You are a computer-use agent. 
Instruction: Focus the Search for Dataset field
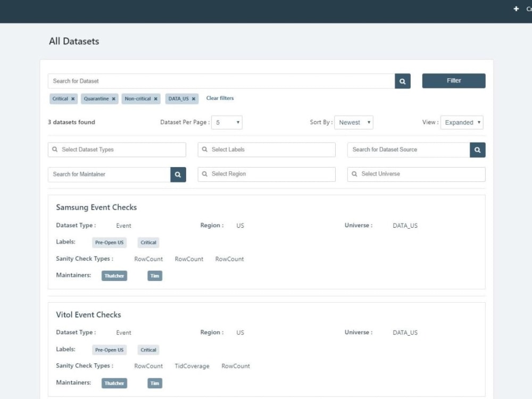(x=221, y=81)
